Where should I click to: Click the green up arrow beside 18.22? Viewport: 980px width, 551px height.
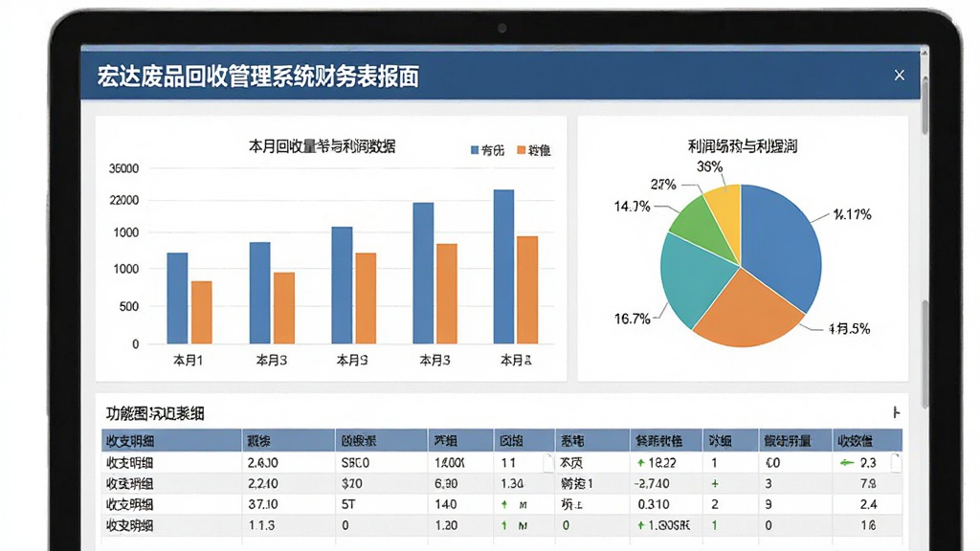click(x=640, y=463)
